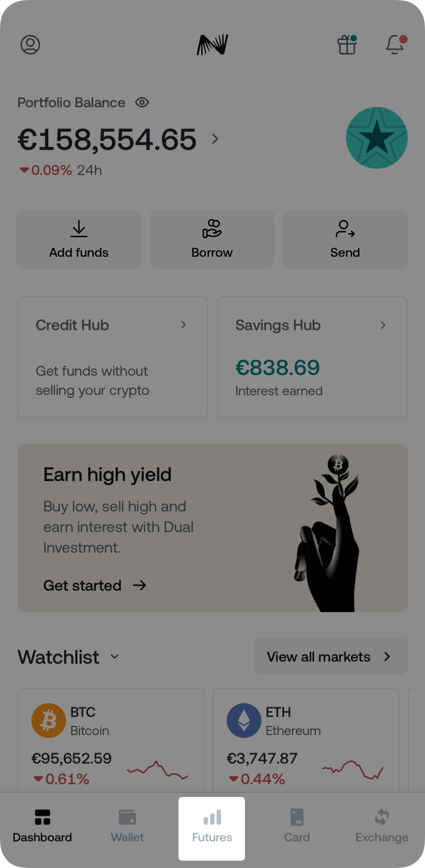
Task: Open the gift rewards icon
Action: click(x=347, y=45)
